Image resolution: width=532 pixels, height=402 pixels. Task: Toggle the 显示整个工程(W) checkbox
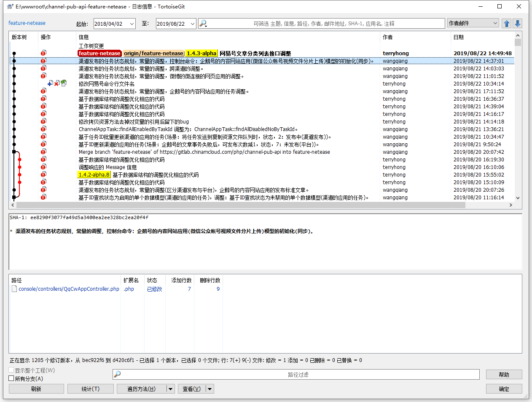[x=11, y=370]
